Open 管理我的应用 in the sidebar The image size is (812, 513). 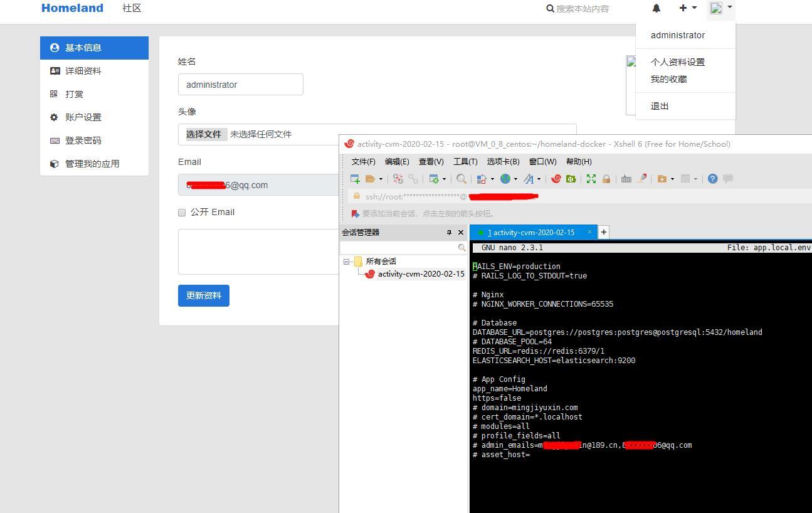(x=94, y=164)
